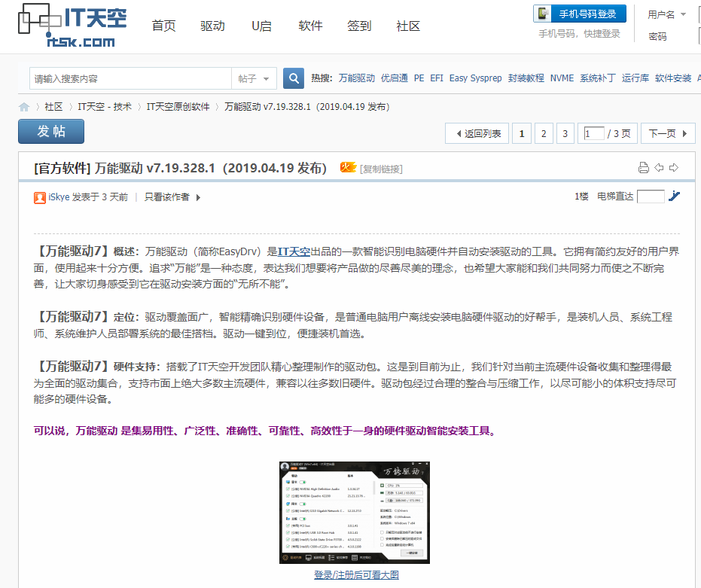The image size is (701, 588).
Task: Click breadcrumb 万能驱动 v7.19.328.1 thread
Action: point(306,107)
